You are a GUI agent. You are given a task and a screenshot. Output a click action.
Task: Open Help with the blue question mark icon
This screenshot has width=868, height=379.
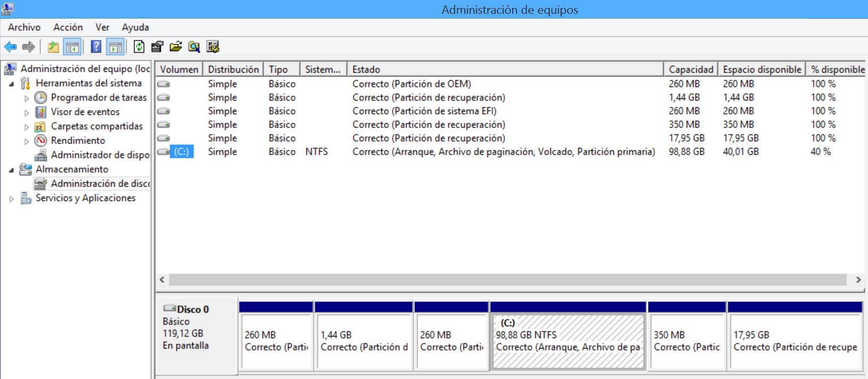coord(96,47)
